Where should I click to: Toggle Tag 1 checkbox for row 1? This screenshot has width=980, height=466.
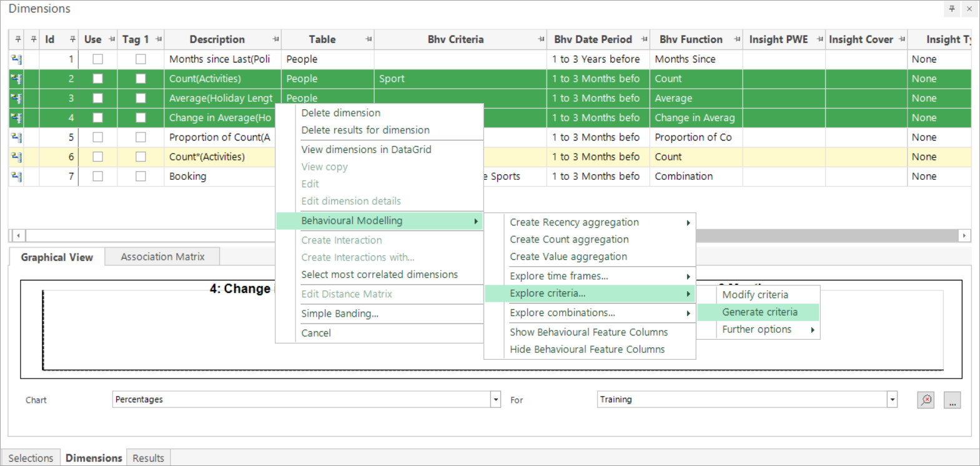tap(141, 59)
